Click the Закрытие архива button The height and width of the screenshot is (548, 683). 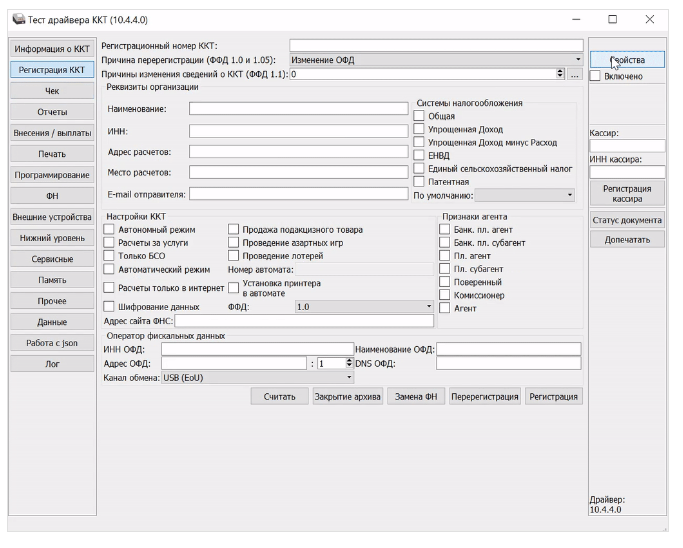coord(347,397)
